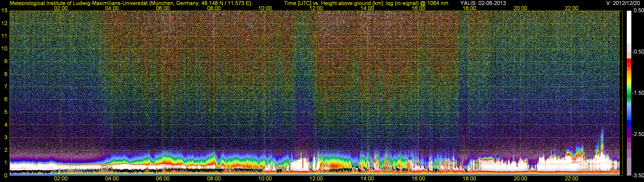Select the 11 km height axis label
This screenshot has width=644, height=182.
point(5,36)
